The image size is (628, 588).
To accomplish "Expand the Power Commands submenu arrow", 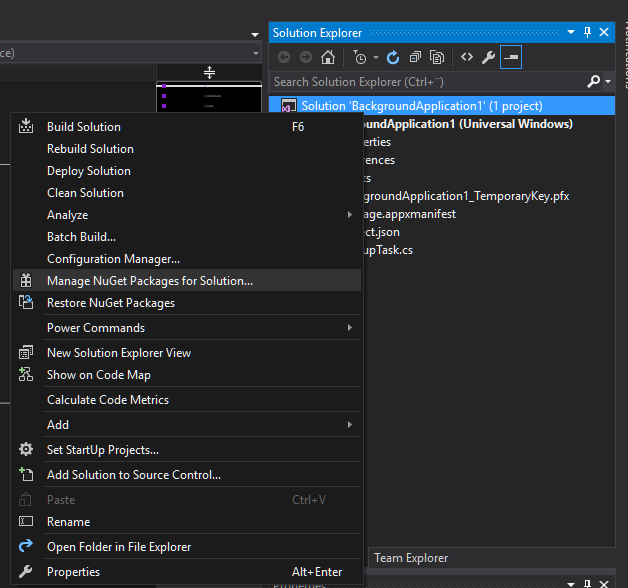I will point(350,328).
